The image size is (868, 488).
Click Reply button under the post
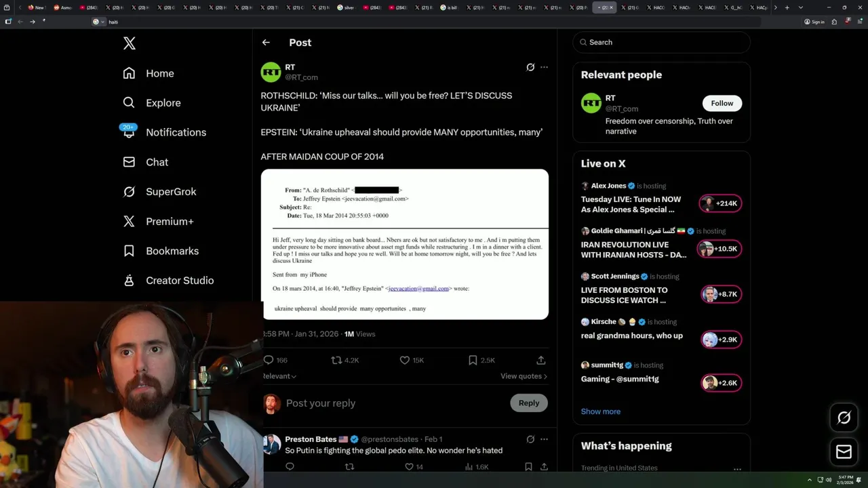point(529,403)
